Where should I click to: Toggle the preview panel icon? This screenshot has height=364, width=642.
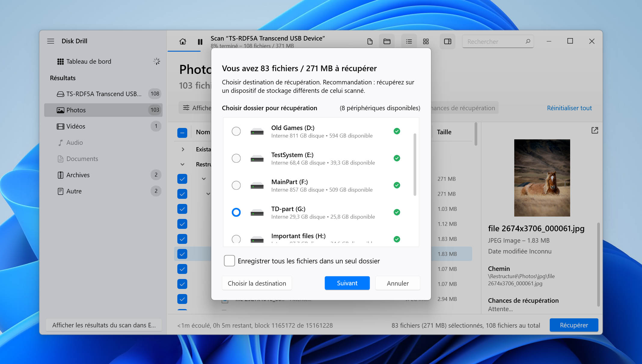click(448, 41)
